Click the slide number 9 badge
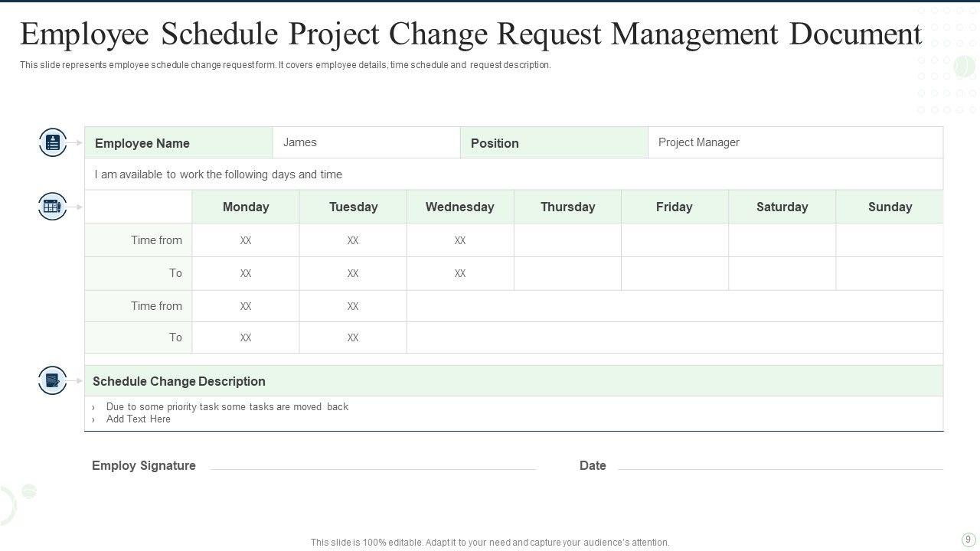This screenshot has height=551, width=980. pyautogui.click(x=968, y=540)
